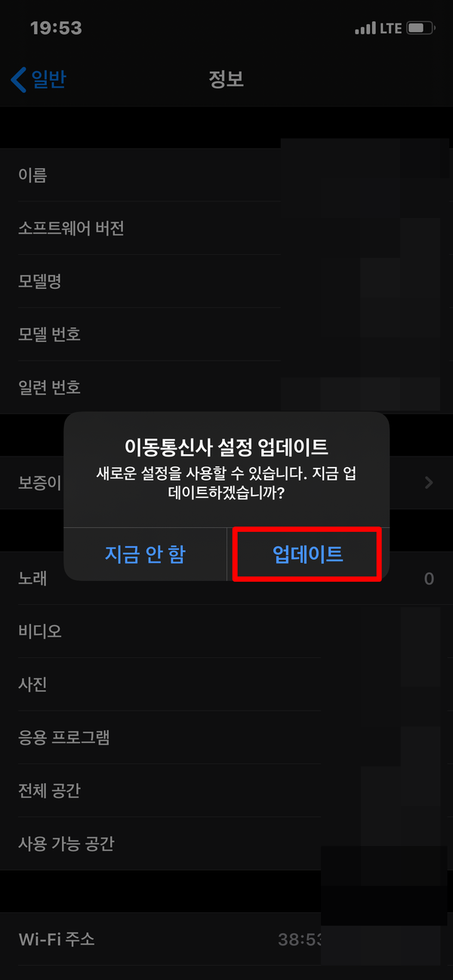Tap the 사진 row

(x=226, y=684)
